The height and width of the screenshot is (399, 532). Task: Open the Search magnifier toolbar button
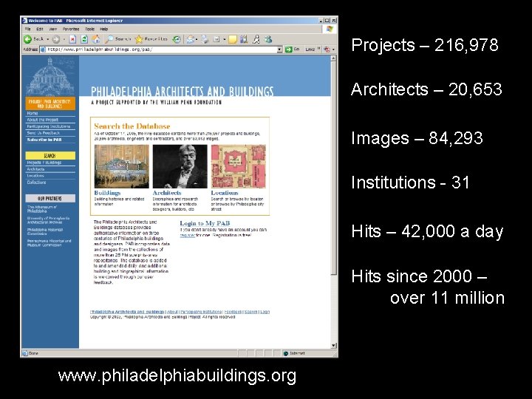tap(117, 39)
